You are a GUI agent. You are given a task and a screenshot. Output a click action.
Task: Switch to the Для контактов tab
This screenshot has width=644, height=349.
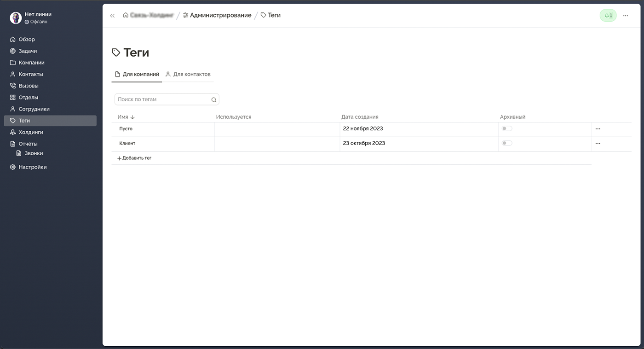[x=188, y=74]
